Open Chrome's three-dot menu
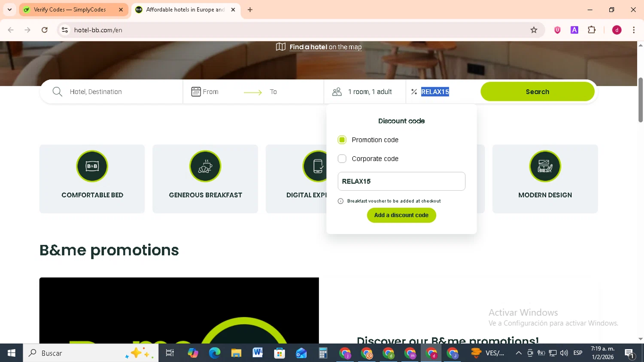 pos(634,30)
